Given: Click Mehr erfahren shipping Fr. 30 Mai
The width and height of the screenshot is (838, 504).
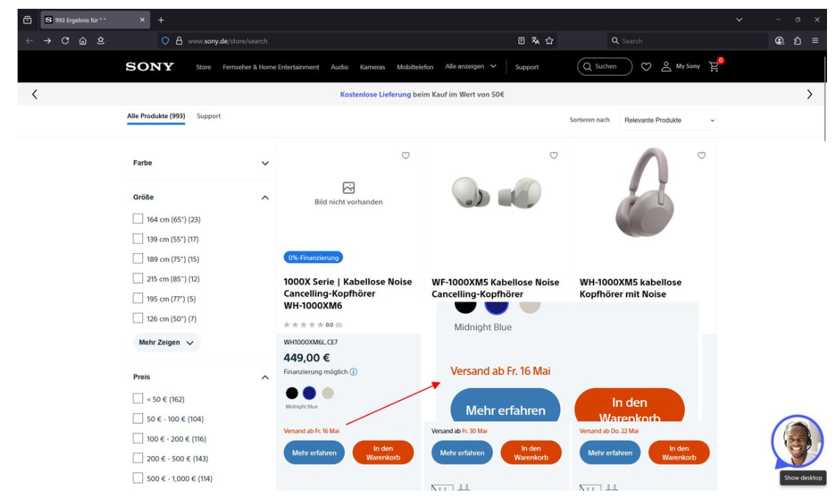Looking at the screenshot, I should coord(462,453).
